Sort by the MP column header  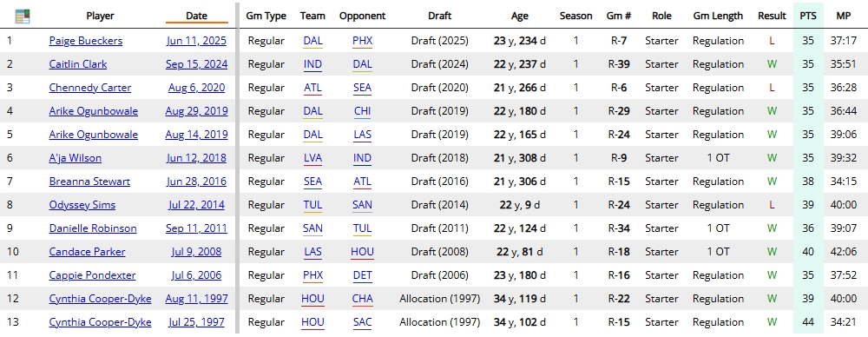tap(844, 17)
